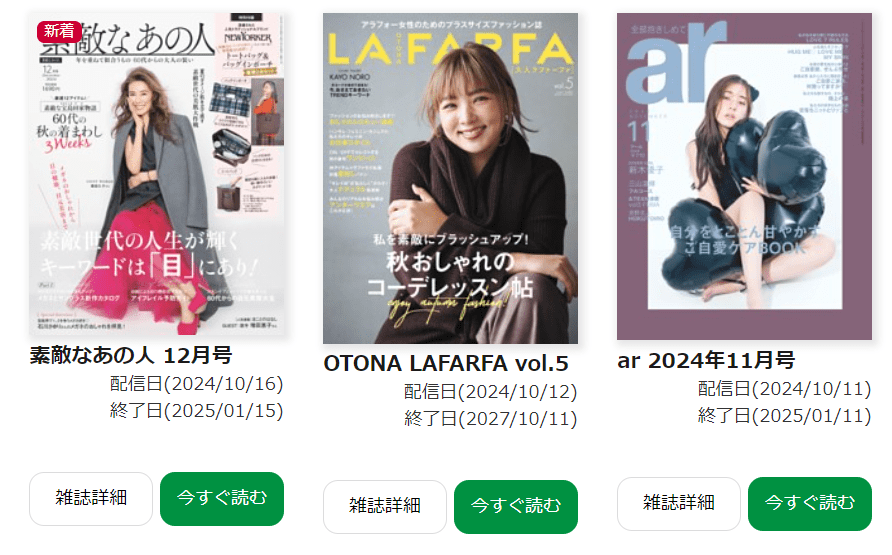The image size is (892, 555).
Task: Start reading OTONA LAFARFA via 今すぐ読む
Action: tap(516, 507)
